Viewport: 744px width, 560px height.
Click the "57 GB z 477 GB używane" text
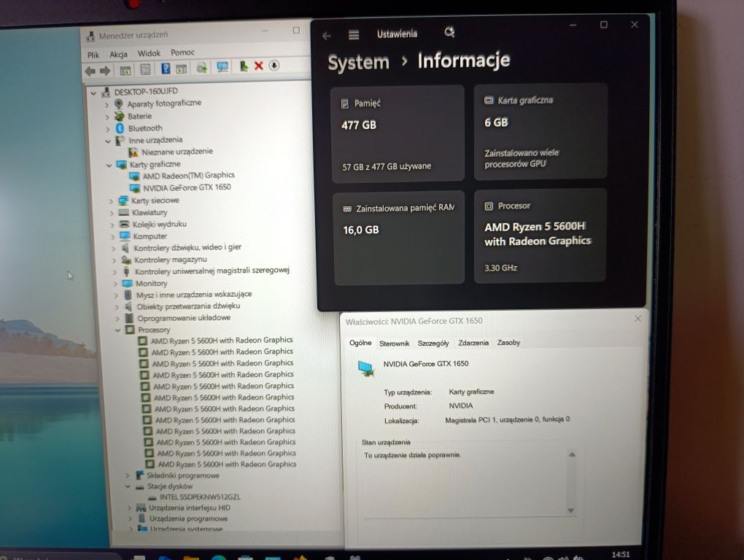click(387, 166)
